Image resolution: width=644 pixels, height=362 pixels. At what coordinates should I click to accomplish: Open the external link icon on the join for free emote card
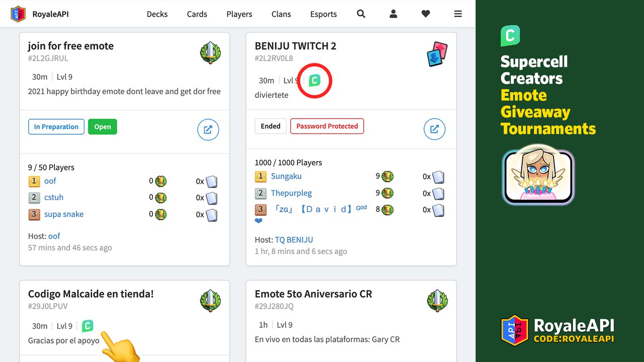pos(208,130)
